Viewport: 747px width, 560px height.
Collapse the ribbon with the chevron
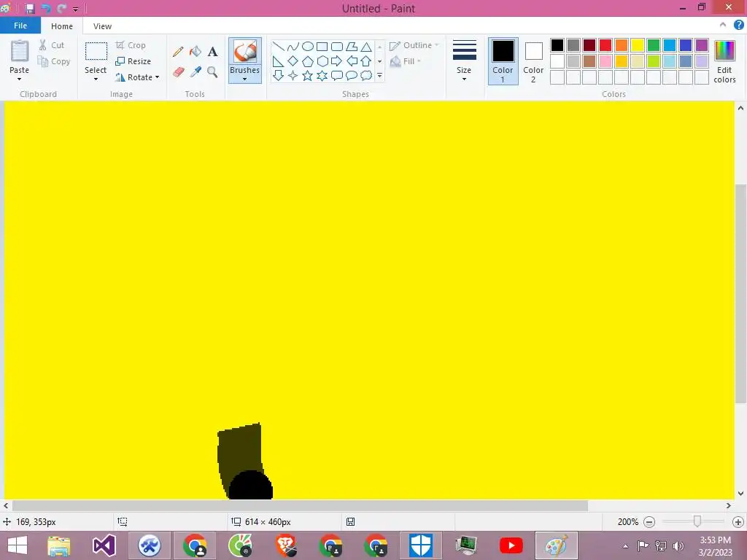point(723,26)
